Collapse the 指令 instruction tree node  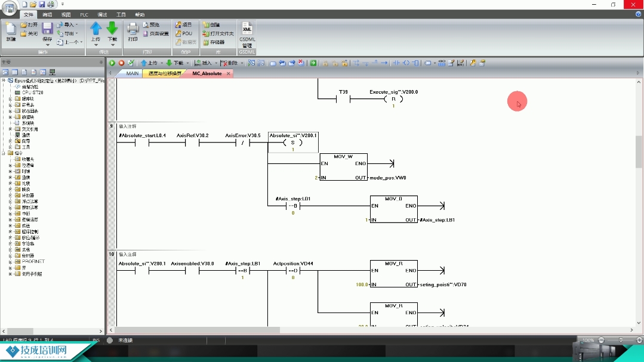click(4, 153)
